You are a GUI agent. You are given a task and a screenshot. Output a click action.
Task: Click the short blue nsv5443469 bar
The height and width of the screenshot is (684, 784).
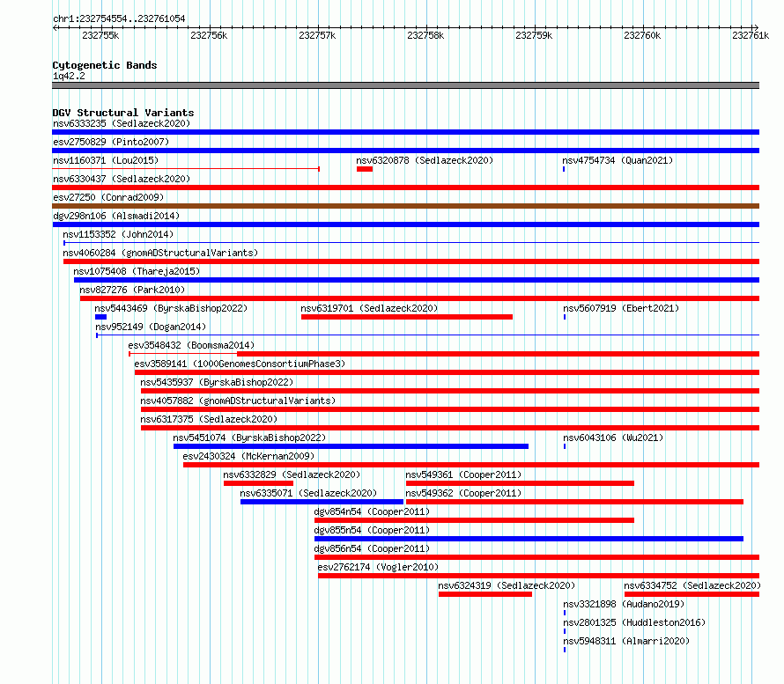click(100, 317)
